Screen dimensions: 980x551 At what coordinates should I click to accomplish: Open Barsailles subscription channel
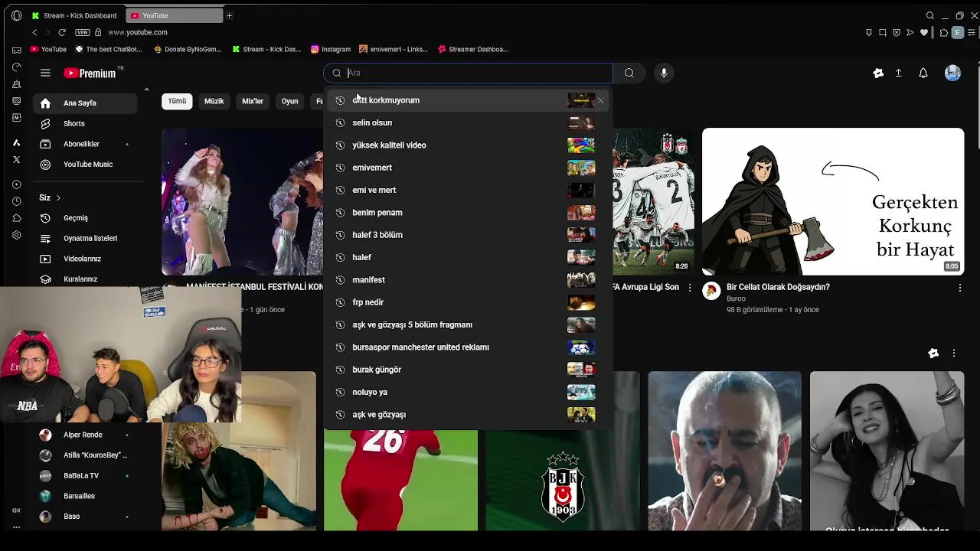click(85, 496)
